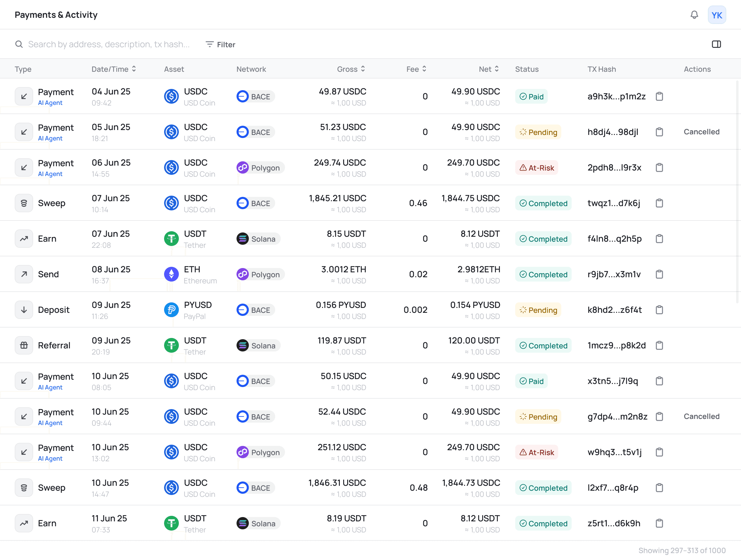Image resolution: width=741 pixels, height=560 pixels.
Task: Click the Referral gift icon on 09 Jun row
Action: tap(24, 345)
